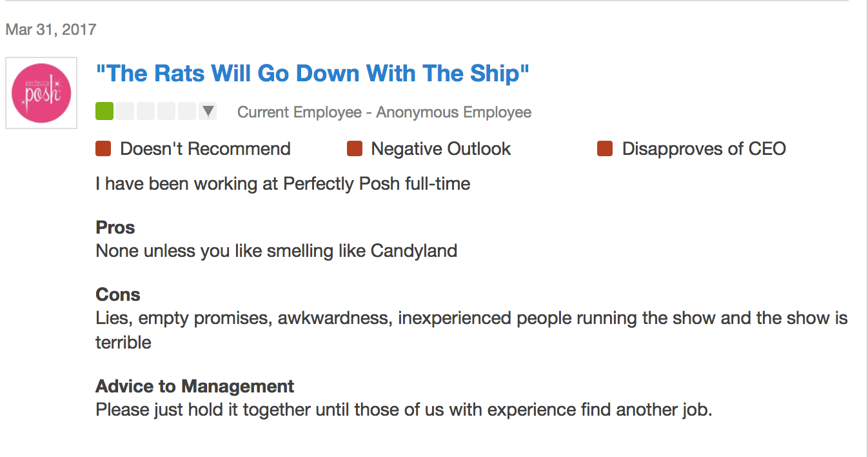Viewport: 868px width, 457px height.
Task: Open "The Rats Will Go Down With The Ship" review
Action: [312, 73]
